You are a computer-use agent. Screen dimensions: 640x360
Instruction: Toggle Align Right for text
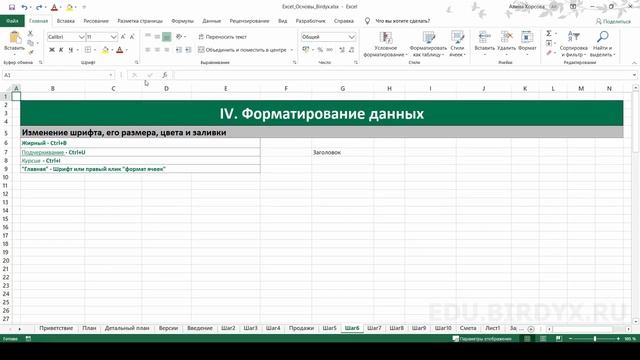[167, 50]
